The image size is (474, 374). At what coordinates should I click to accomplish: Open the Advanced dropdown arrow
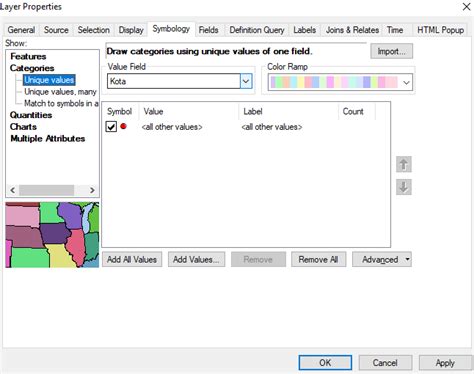407,259
